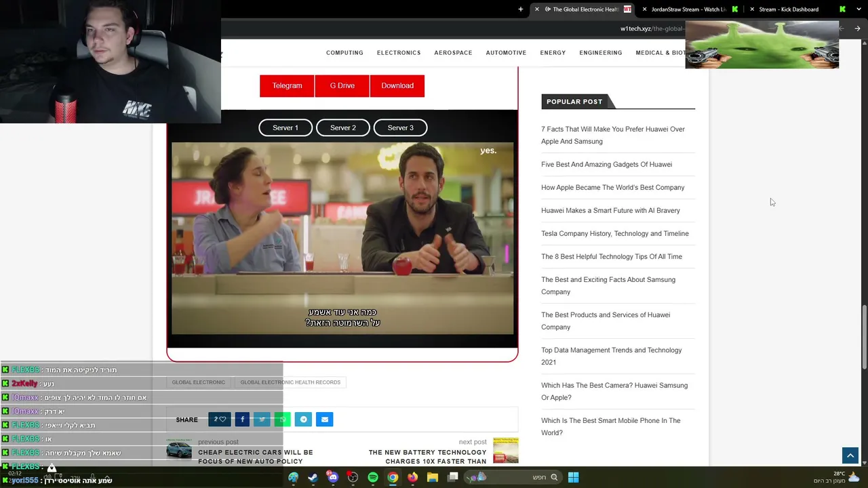Select Server 2 video source
The width and height of the screenshot is (868, 488).
tap(343, 127)
